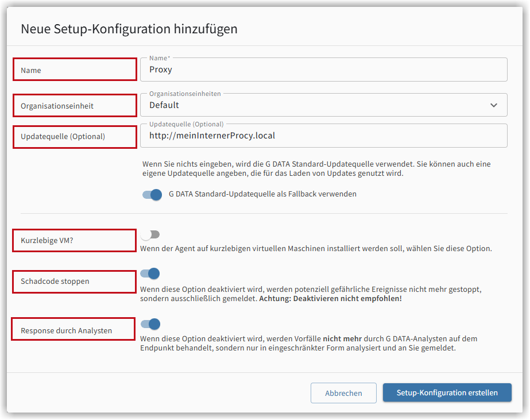
Task: Focus the Updatequelle (Optional) URL field
Action: click(x=323, y=136)
